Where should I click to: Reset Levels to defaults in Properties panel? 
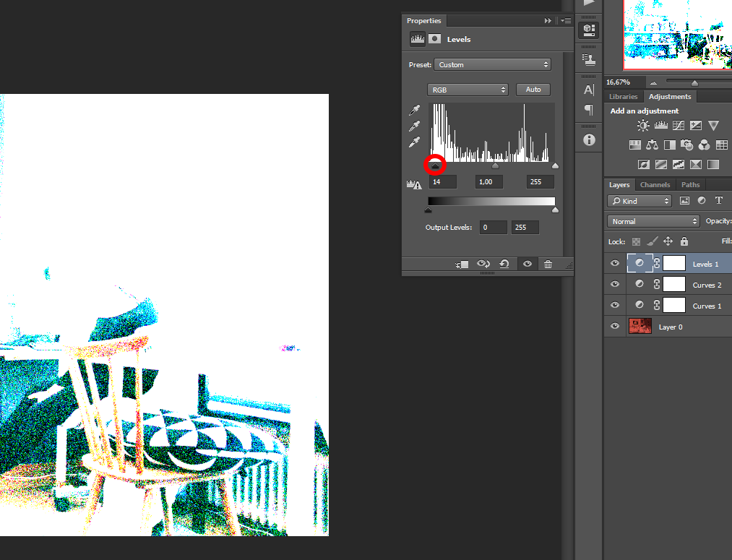(x=504, y=264)
